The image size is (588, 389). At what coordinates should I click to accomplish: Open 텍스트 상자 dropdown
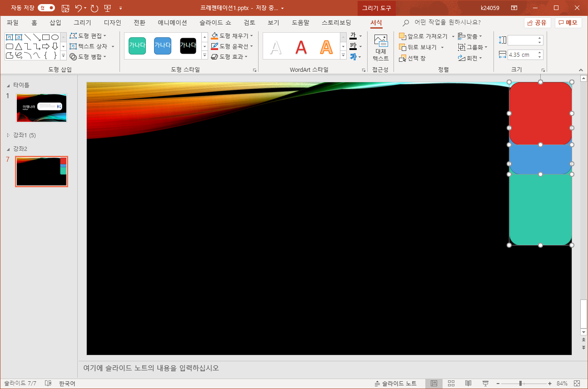pos(92,46)
